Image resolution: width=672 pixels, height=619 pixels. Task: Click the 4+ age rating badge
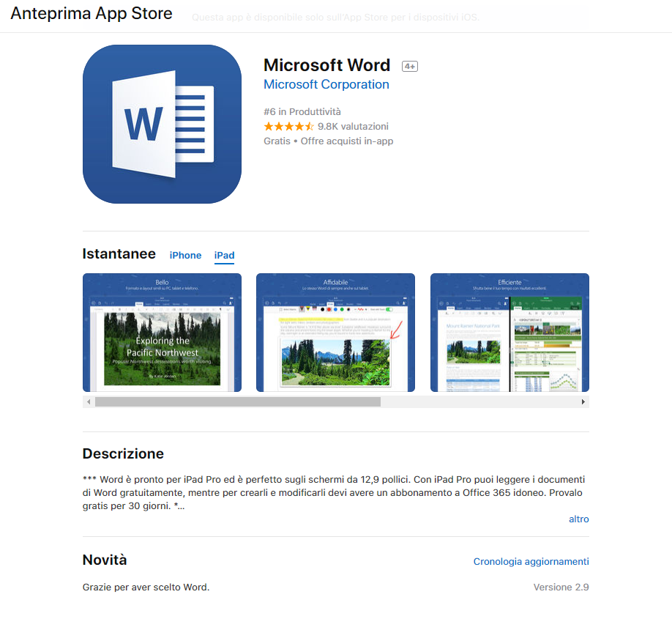(410, 67)
